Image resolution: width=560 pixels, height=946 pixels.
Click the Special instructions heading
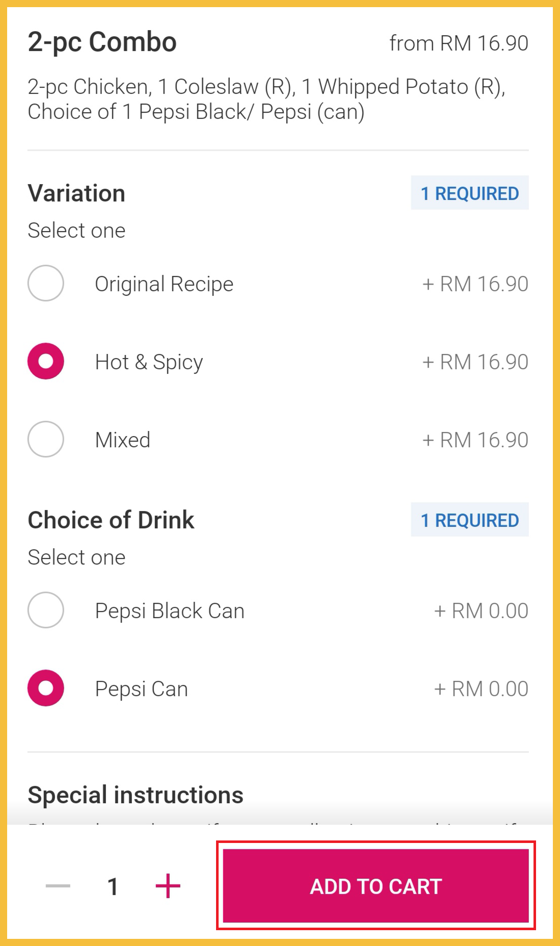(x=136, y=795)
